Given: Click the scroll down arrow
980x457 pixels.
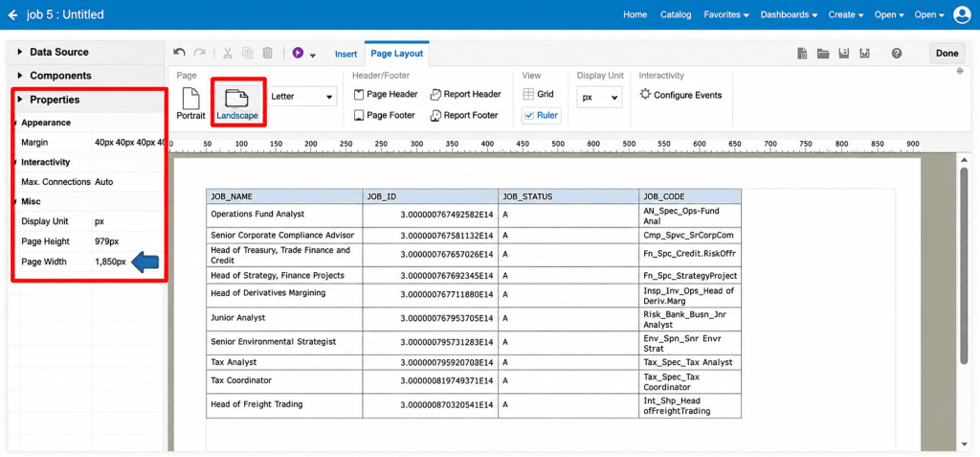Looking at the screenshot, I should point(964,444).
